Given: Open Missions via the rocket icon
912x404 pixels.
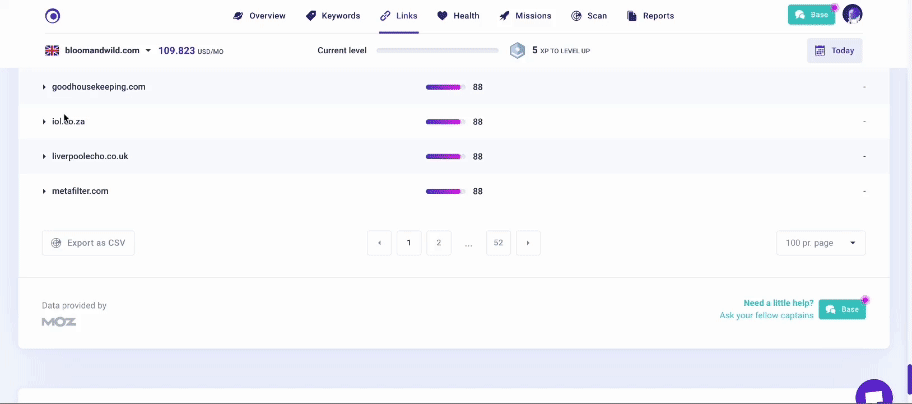Looking at the screenshot, I should (505, 16).
